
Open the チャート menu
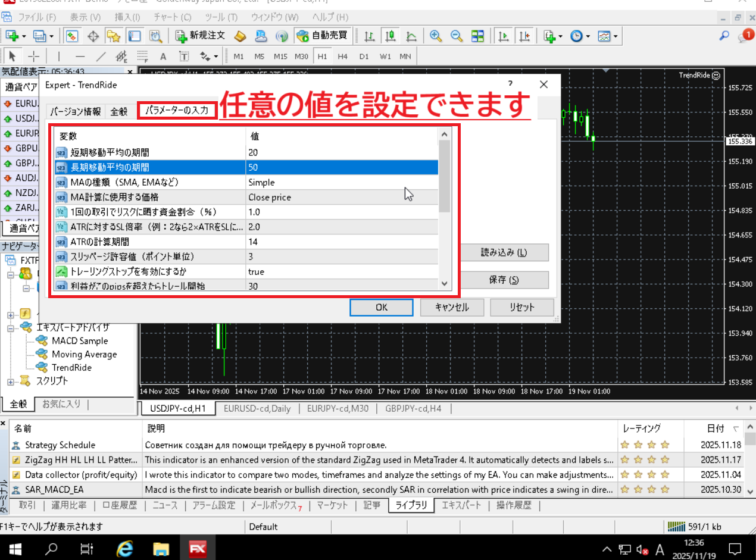(171, 17)
